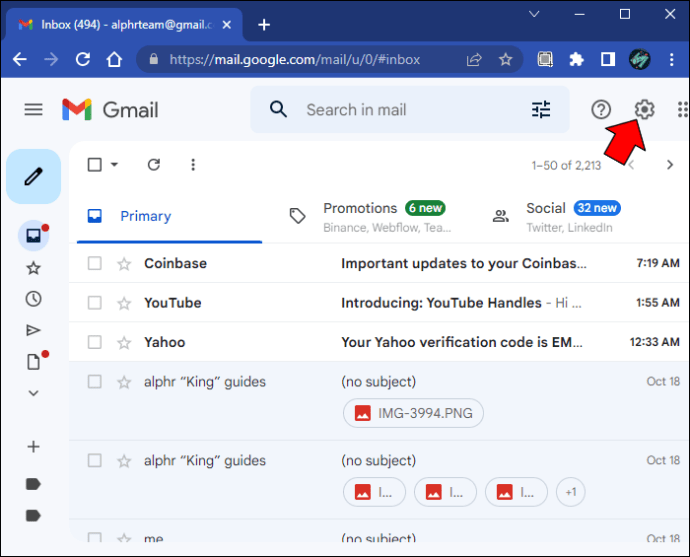Expand More sidebar items chevron
Viewport: 690px width, 557px height.
(33, 393)
